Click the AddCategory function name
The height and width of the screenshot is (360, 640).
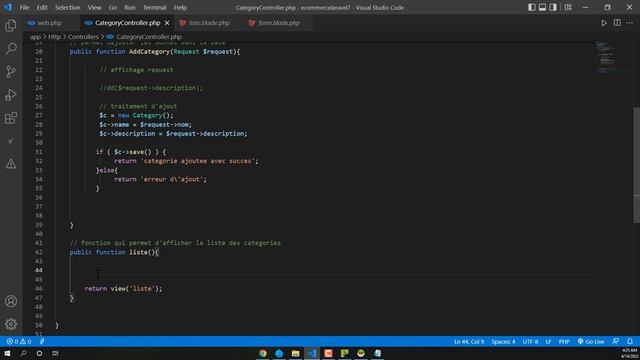149,51
